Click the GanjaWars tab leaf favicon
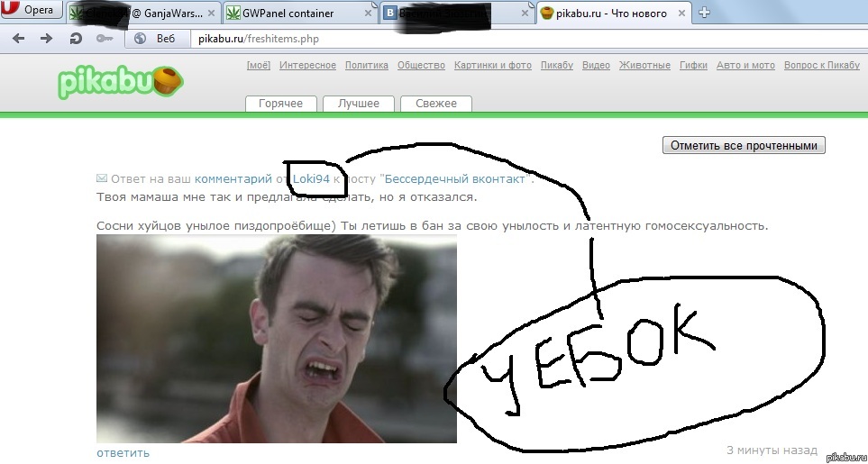This screenshot has height=464, width=868. click(77, 14)
